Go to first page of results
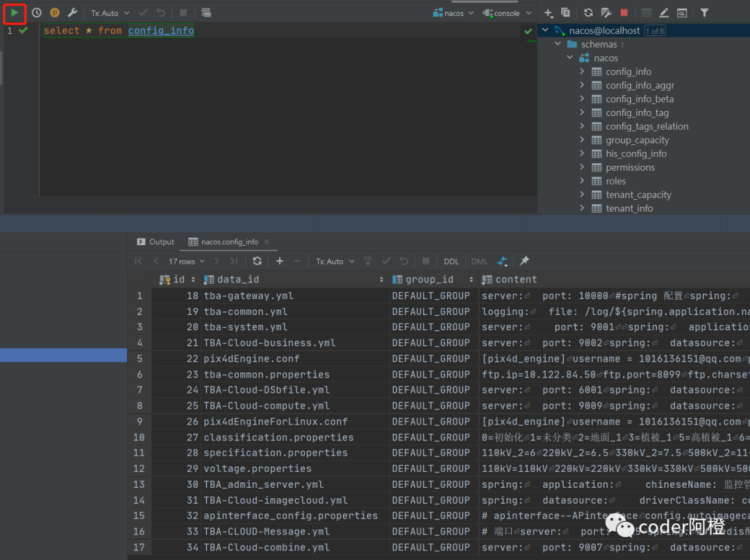750x560 pixels. 138,261
